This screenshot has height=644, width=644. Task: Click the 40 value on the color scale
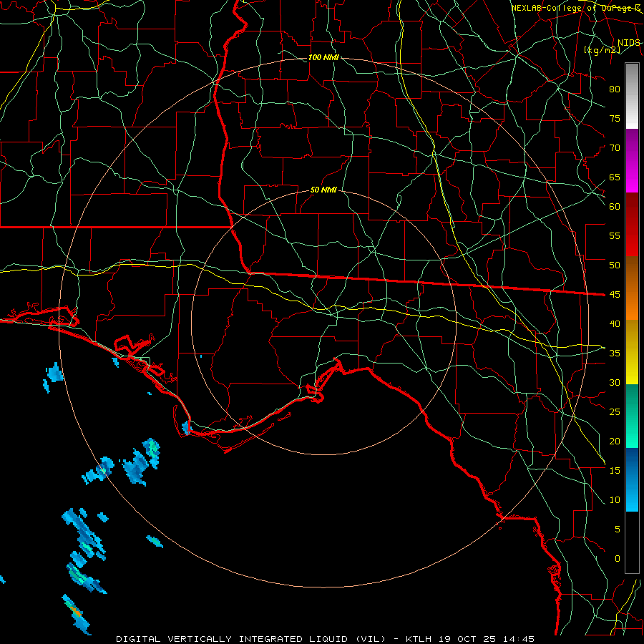pyautogui.click(x=615, y=323)
